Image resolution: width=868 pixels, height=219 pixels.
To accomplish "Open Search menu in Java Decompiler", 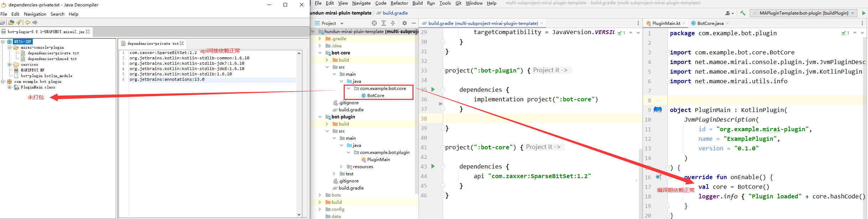I will coord(57,14).
